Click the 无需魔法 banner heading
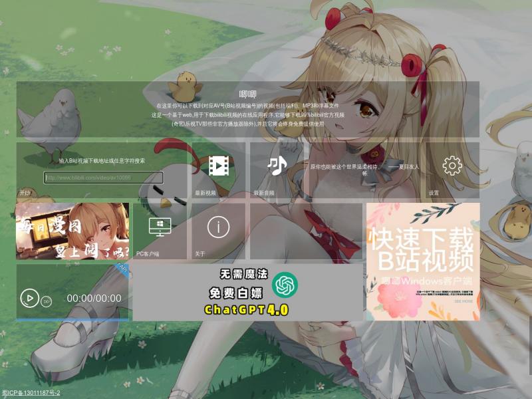 point(243,274)
